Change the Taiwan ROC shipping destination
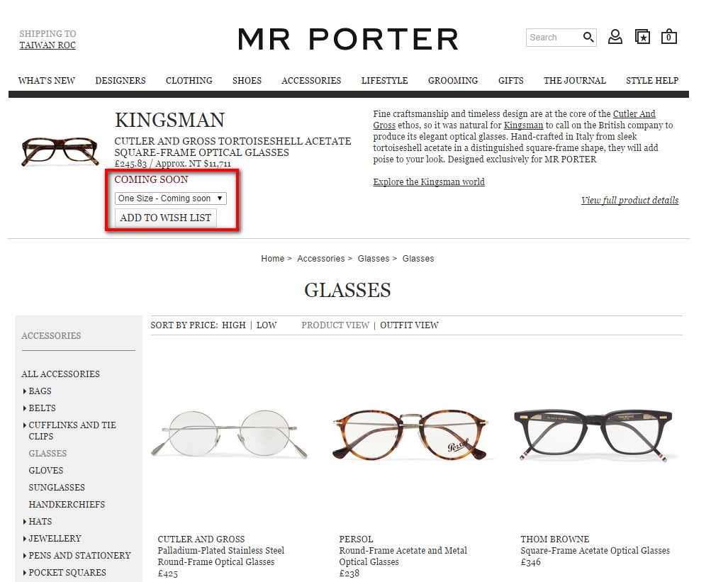728x582 pixels. point(47,45)
